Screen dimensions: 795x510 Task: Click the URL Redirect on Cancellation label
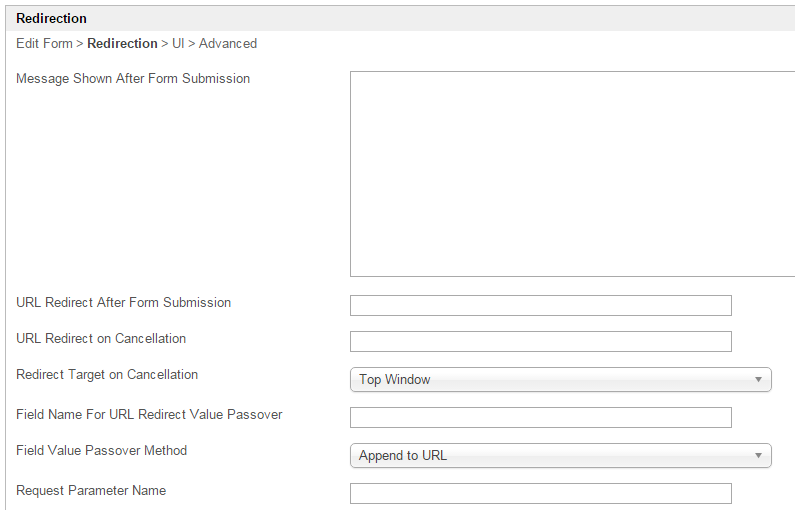click(x=101, y=338)
